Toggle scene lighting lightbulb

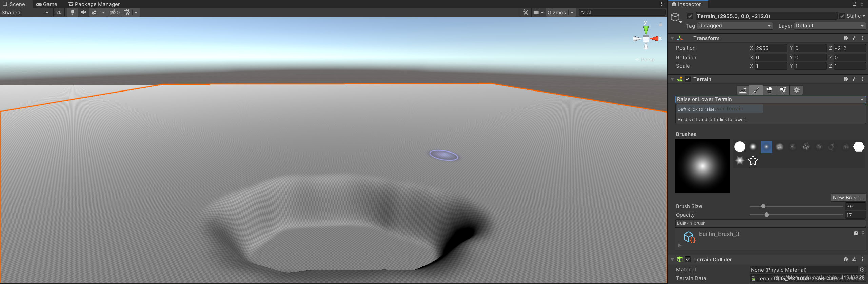tap(72, 12)
